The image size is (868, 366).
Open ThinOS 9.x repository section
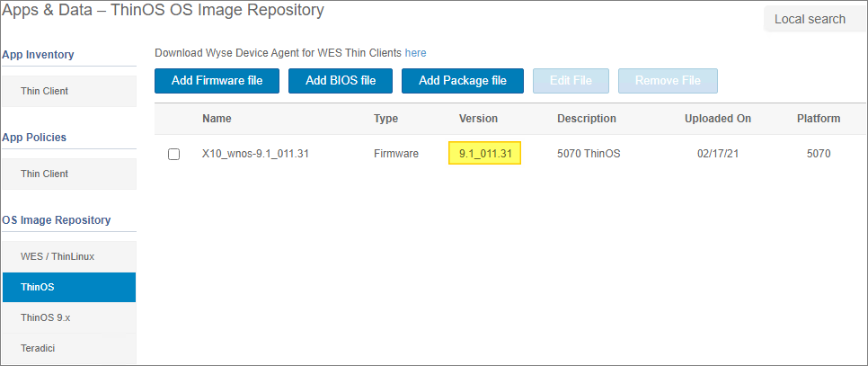click(x=44, y=317)
